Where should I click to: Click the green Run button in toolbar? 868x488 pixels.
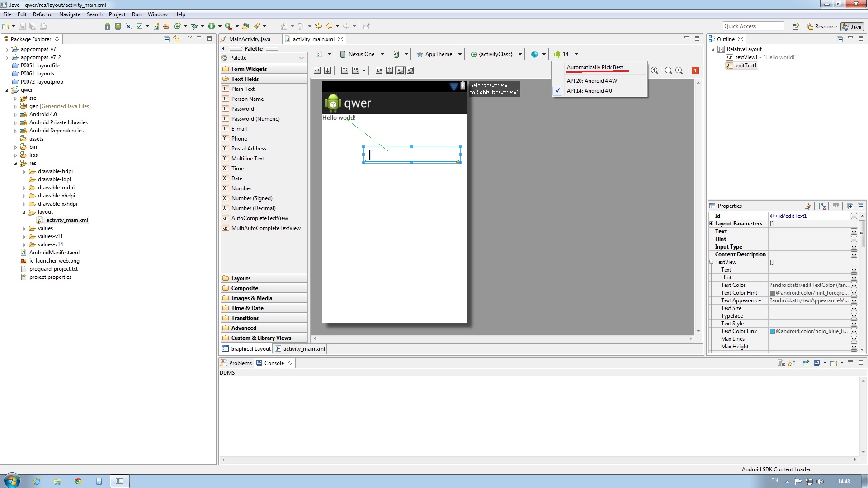click(x=211, y=27)
